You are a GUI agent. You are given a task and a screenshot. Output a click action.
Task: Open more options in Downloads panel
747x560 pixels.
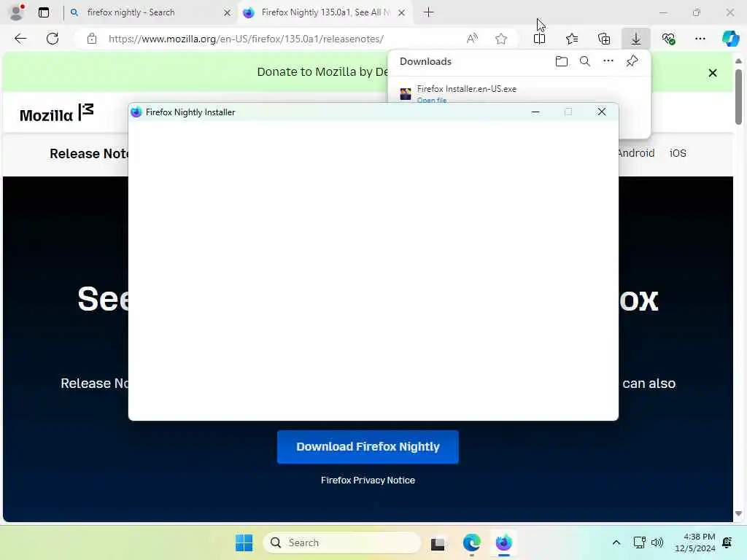coord(608,61)
